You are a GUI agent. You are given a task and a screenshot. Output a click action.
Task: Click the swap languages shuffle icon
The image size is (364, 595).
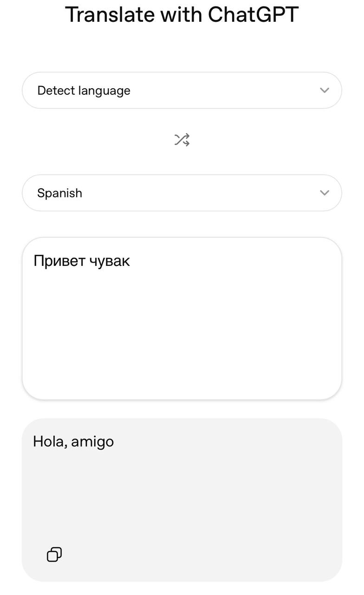click(182, 139)
